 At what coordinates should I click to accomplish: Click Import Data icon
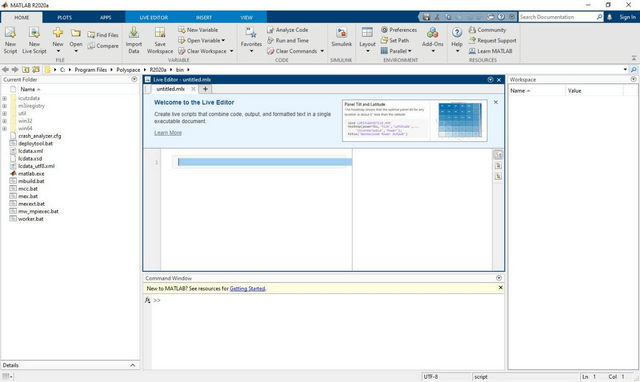[x=134, y=40]
